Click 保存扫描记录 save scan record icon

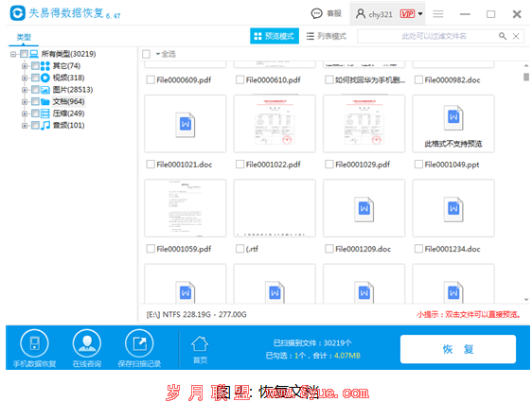[x=139, y=343]
